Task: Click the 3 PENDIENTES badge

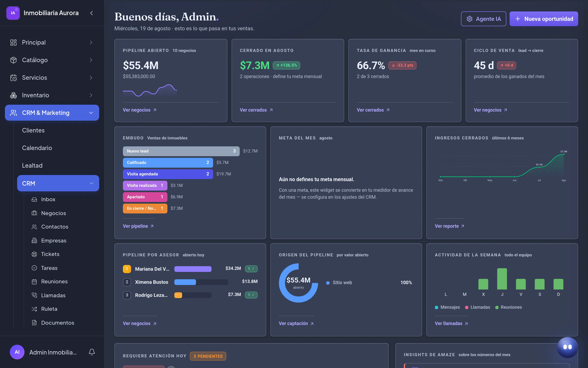Action: [208, 356]
